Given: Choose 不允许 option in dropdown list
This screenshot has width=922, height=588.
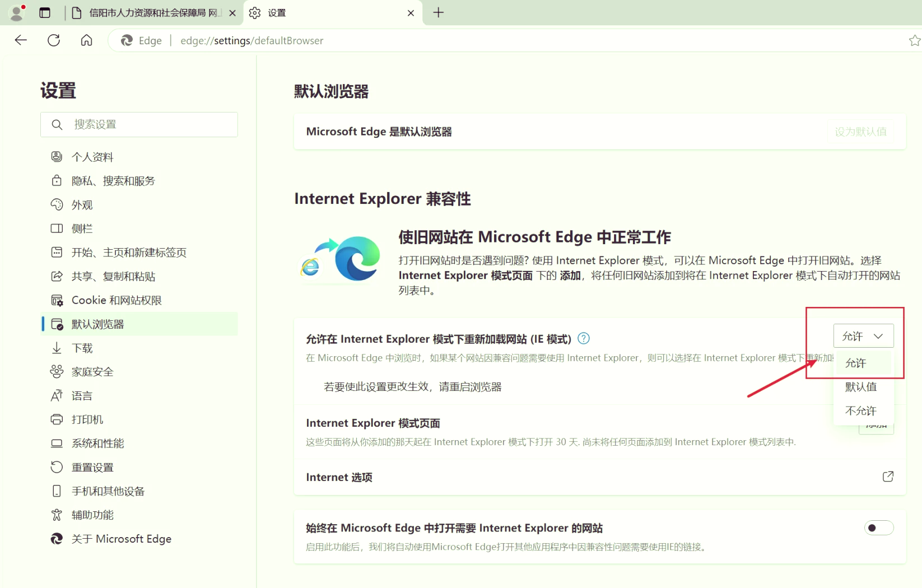Looking at the screenshot, I should pyautogui.click(x=863, y=410).
